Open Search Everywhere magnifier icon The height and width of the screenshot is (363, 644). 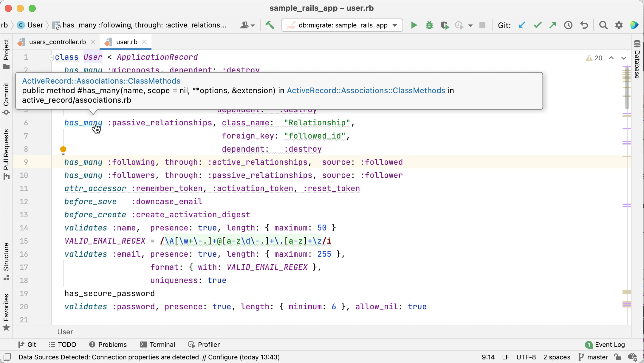(x=603, y=25)
